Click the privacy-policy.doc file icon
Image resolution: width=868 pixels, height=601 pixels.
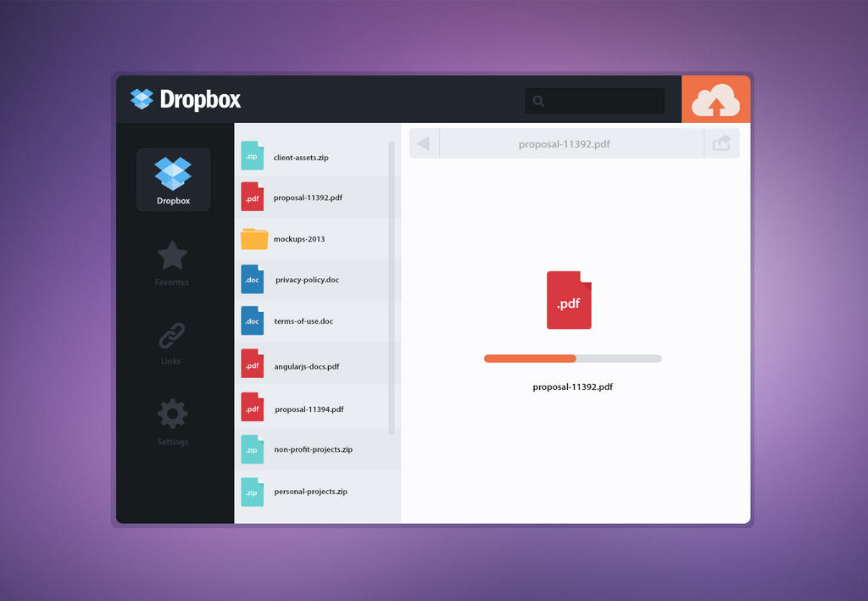[253, 279]
